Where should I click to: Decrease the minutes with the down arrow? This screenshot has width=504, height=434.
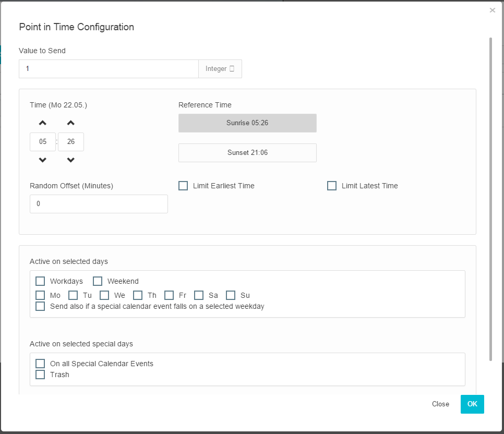(71, 160)
